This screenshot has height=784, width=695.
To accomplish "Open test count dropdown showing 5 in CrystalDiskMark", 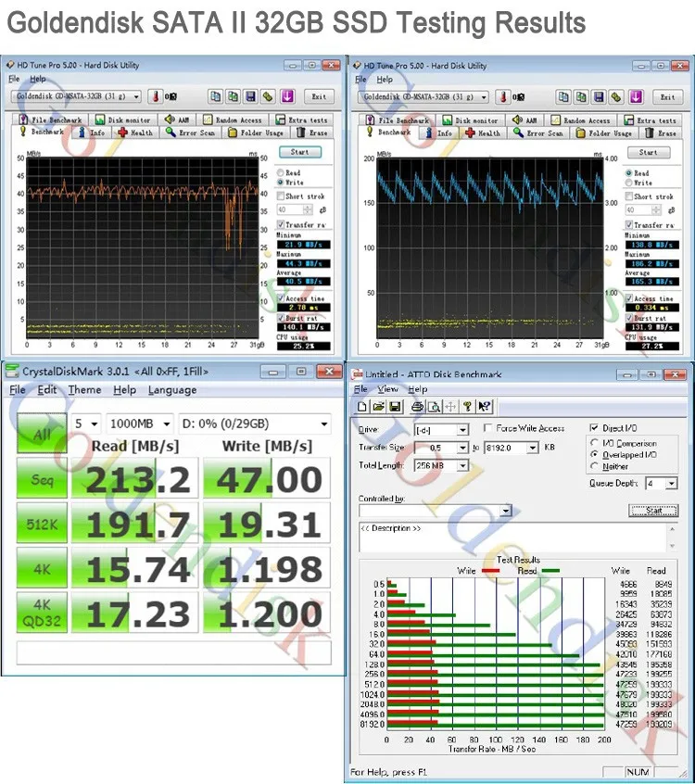I will coord(94,424).
